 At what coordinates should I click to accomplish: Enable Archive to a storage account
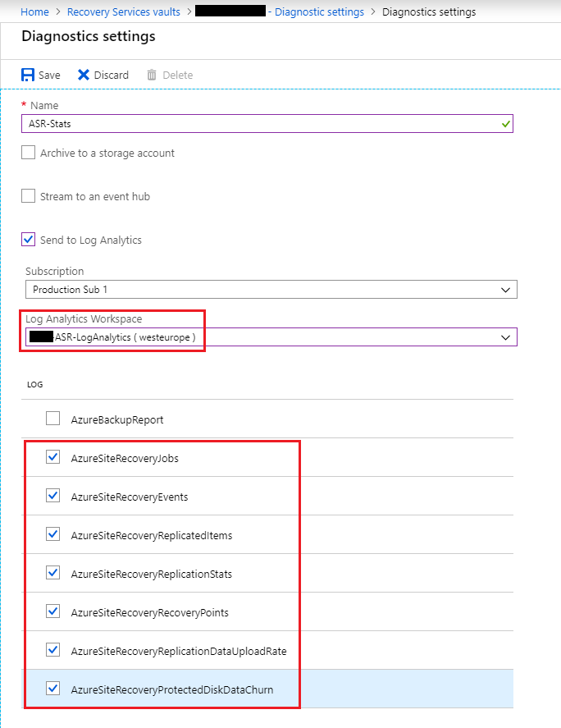[x=28, y=153]
